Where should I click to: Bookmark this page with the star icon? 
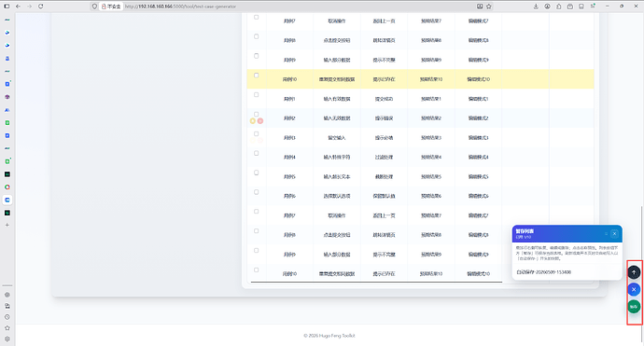click(489, 7)
